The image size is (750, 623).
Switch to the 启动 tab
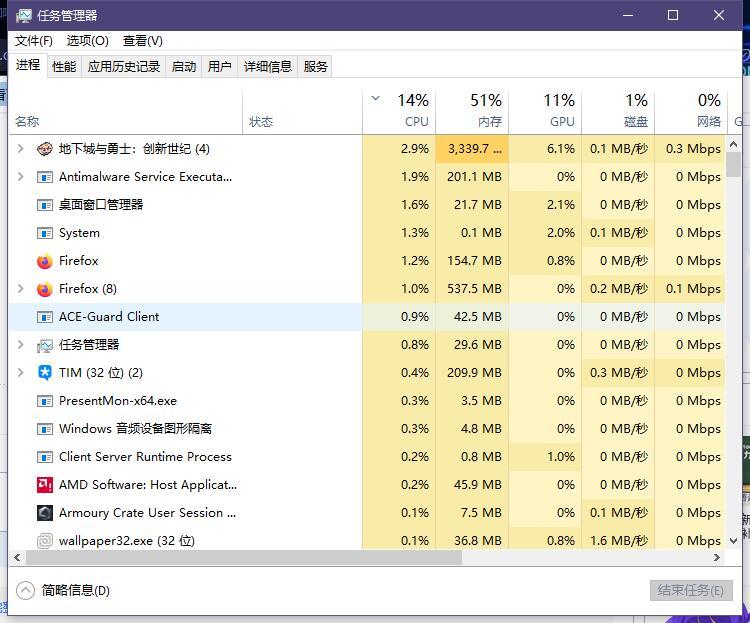coord(184,67)
